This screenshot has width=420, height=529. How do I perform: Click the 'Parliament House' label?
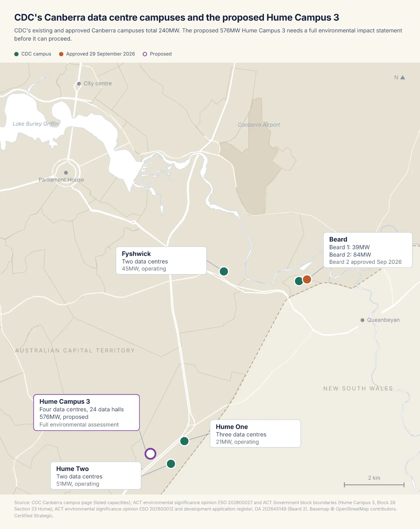pos(61,180)
